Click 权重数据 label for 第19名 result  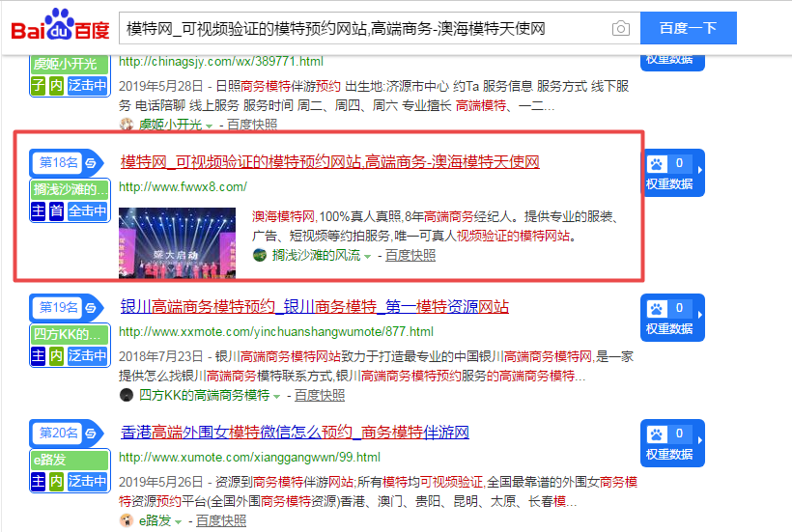point(669,329)
